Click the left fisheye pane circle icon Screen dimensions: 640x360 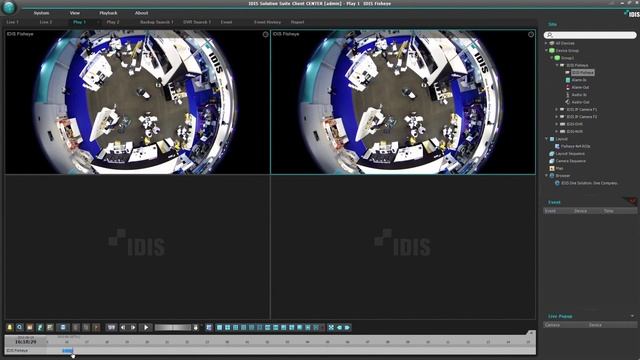click(265, 34)
